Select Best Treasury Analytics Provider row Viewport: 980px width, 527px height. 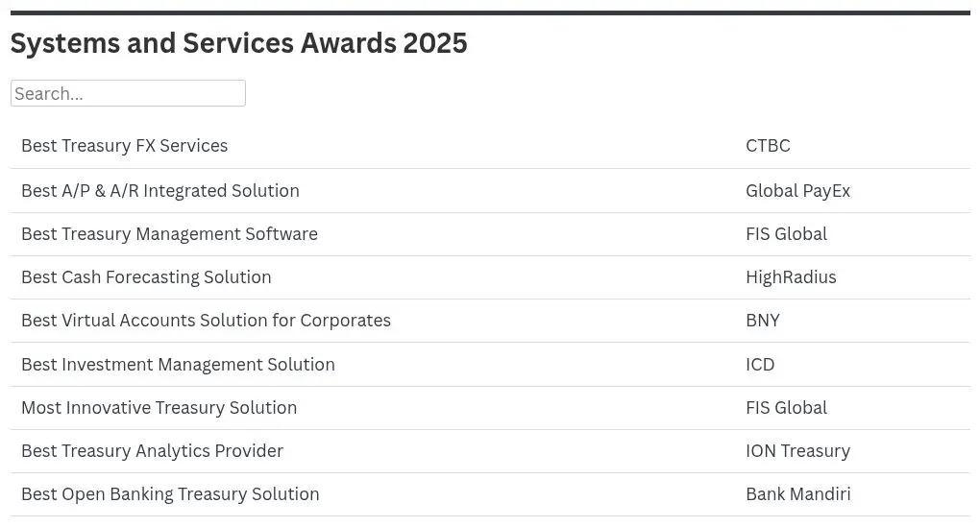tap(152, 451)
